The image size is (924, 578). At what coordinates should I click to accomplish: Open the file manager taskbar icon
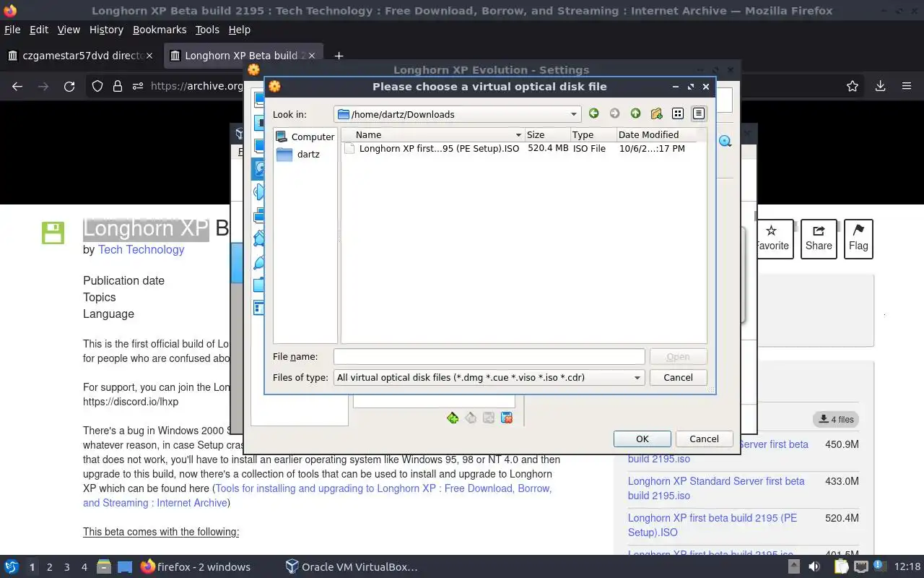103,567
